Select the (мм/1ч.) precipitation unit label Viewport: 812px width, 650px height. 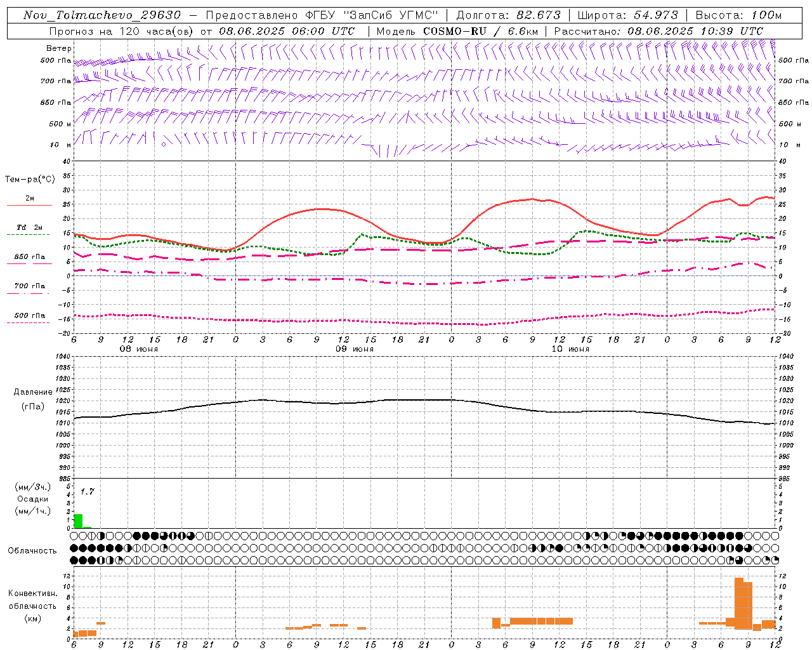pyautogui.click(x=33, y=511)
